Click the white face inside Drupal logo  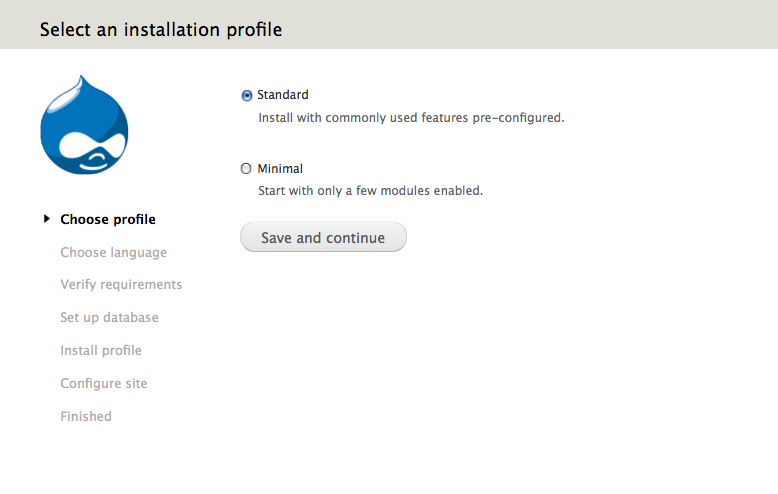92,150
